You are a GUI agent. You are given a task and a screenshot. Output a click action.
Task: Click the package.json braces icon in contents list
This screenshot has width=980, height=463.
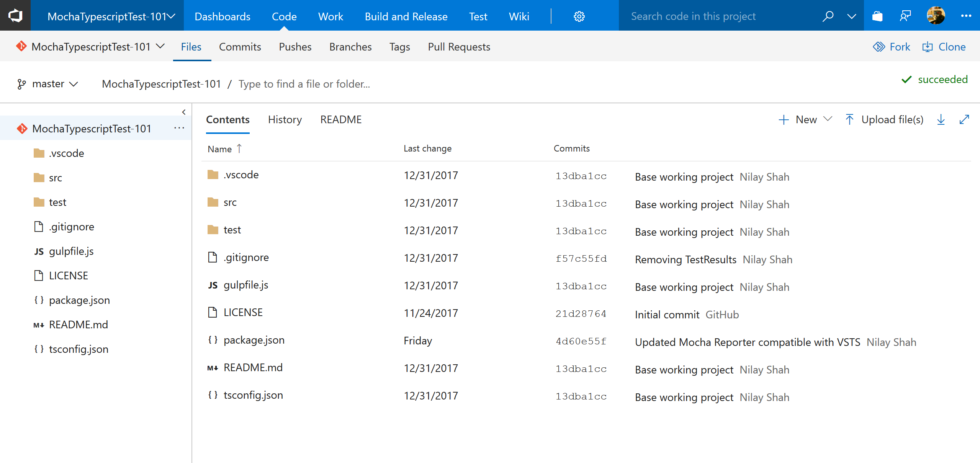(213, 340)
